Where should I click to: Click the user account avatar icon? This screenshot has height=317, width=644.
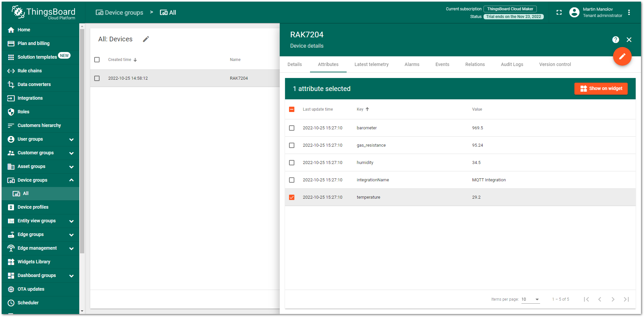click(574, 12)
